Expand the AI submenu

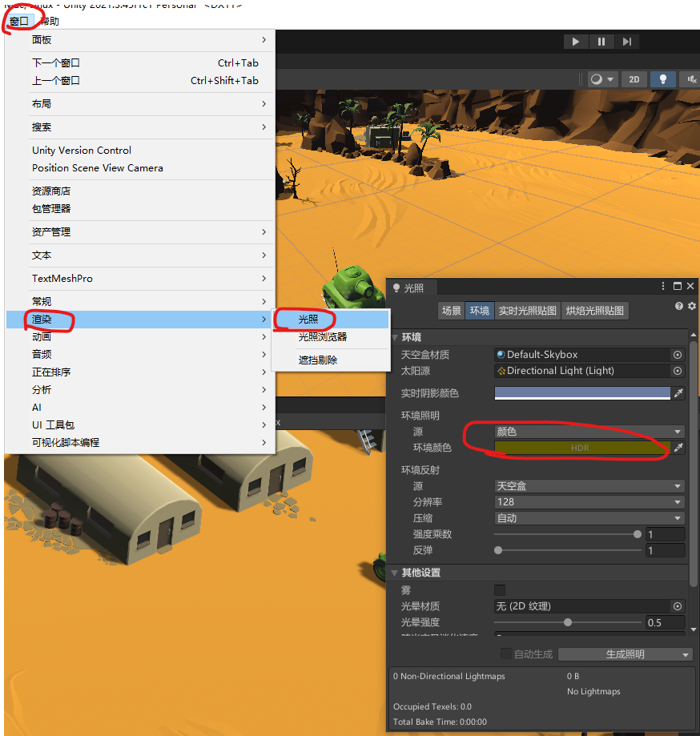click(140, 408)
